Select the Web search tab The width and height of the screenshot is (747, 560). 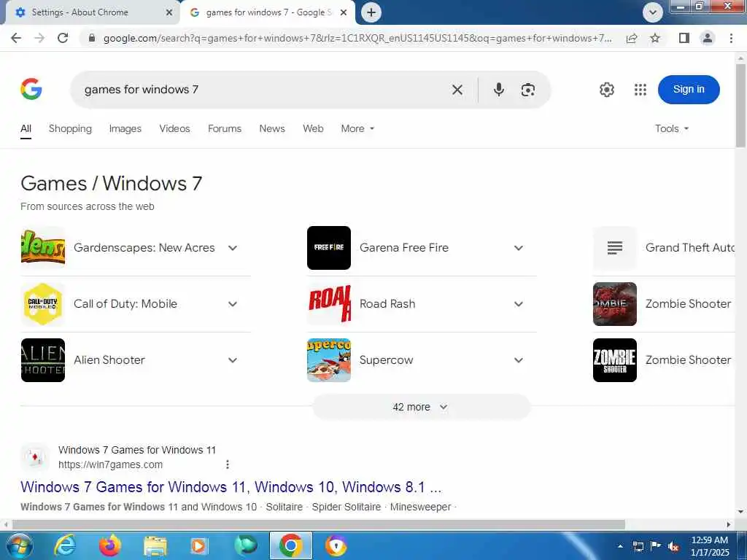click(313, 128)
